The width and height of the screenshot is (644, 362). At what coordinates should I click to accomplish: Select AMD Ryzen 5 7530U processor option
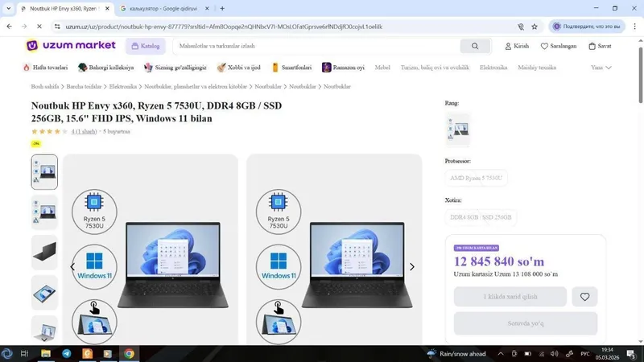[476, 178]
